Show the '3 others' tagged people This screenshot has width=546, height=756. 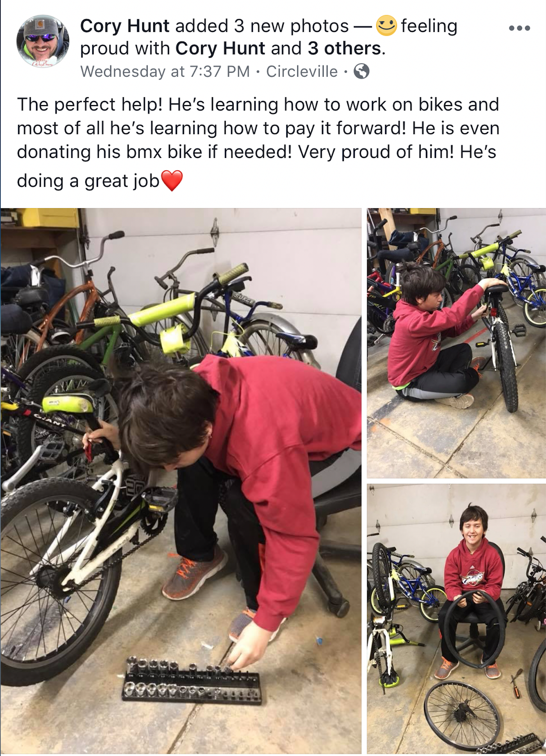coord(345,48)
